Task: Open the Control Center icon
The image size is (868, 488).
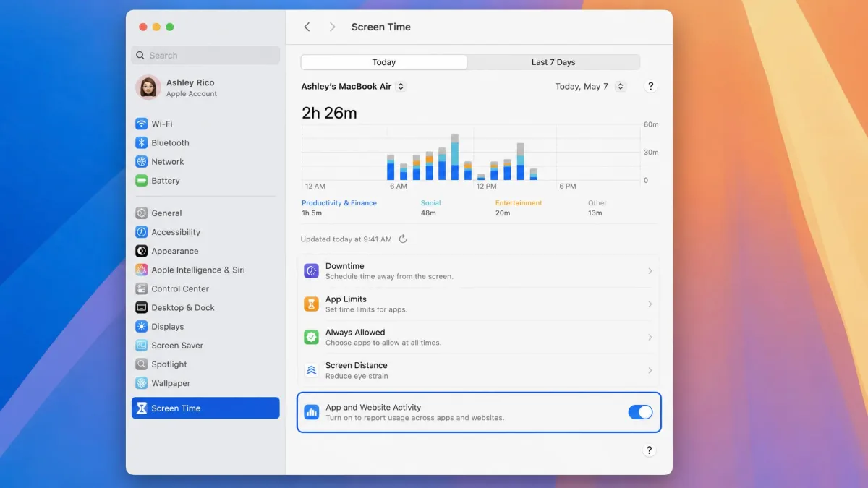Action: point(142,288)
